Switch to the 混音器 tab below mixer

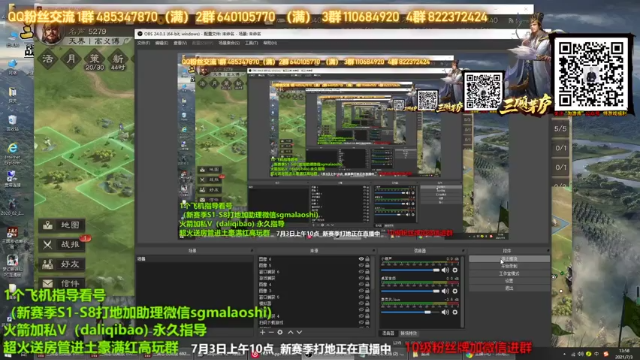(388, 333)
